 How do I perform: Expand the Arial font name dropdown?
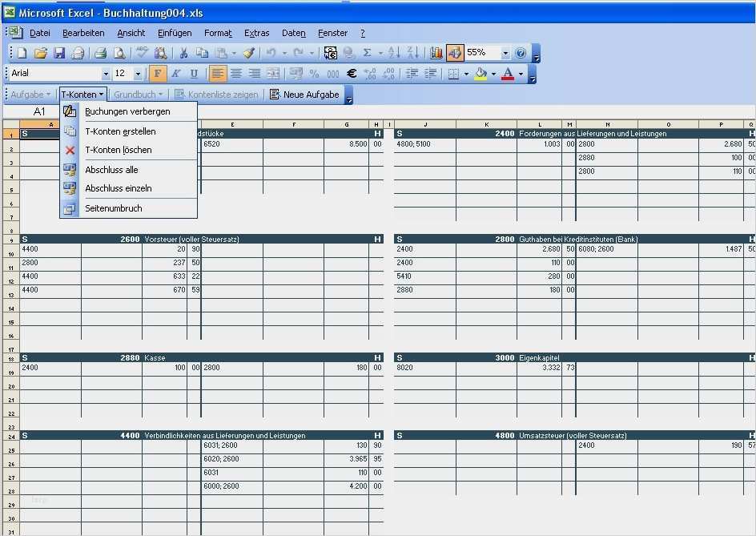pos(104,74)
